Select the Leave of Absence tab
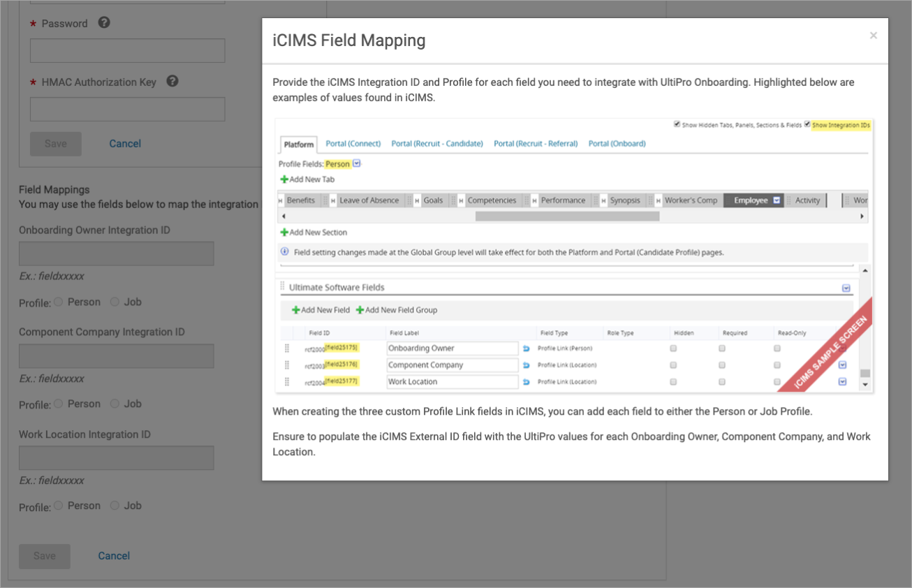Viewport: 912px width, 588px height. [x=369, y=200]
